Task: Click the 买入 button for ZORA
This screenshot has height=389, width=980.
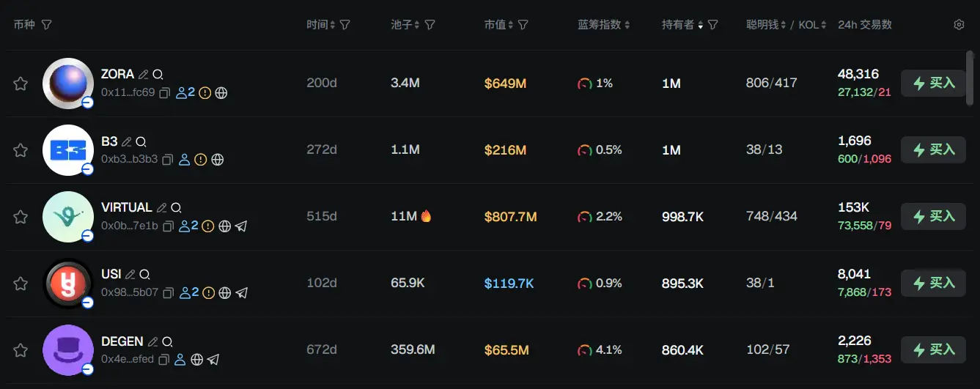Action: click(933, 84)
